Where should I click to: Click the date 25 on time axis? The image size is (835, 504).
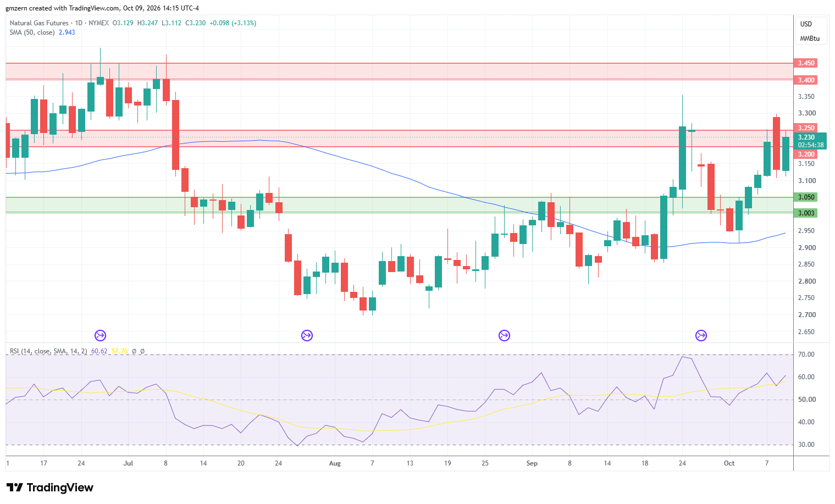click(485, 463)
